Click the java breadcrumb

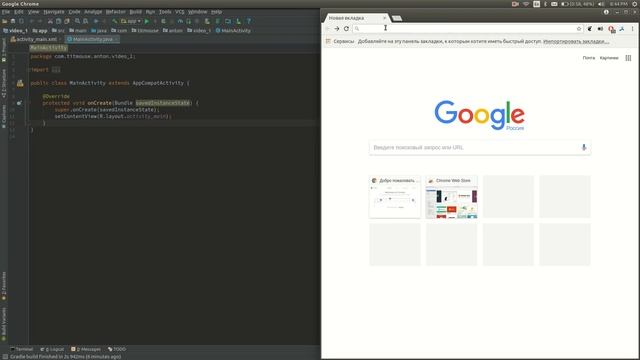pos(99,31)
